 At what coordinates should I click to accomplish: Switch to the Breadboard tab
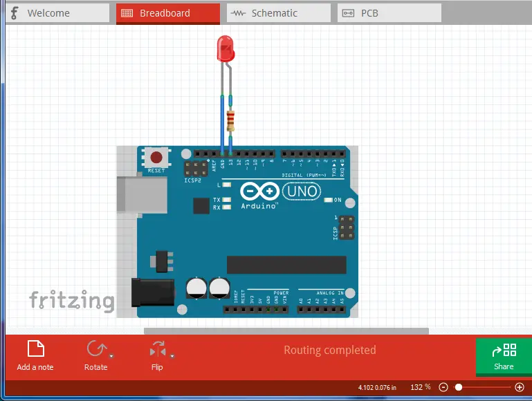[168, 14]
